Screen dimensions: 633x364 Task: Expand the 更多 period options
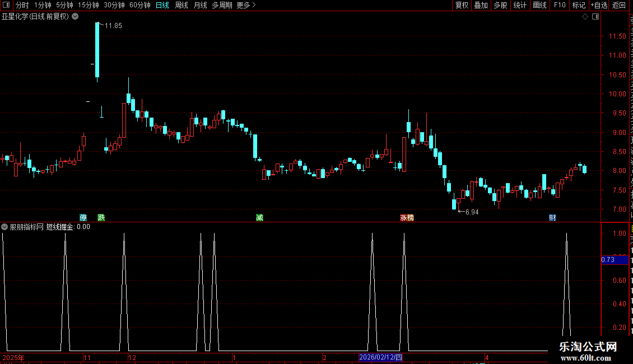click(x=246, y=5)
